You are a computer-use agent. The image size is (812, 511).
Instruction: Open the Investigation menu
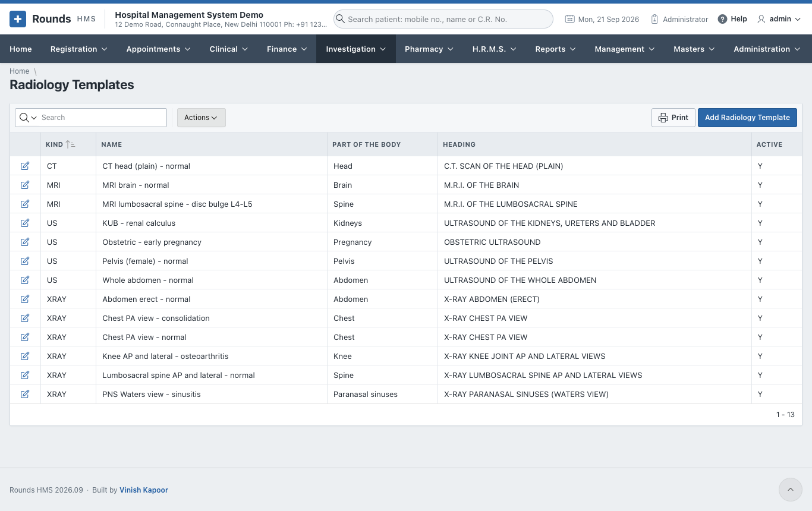[356, 49]
